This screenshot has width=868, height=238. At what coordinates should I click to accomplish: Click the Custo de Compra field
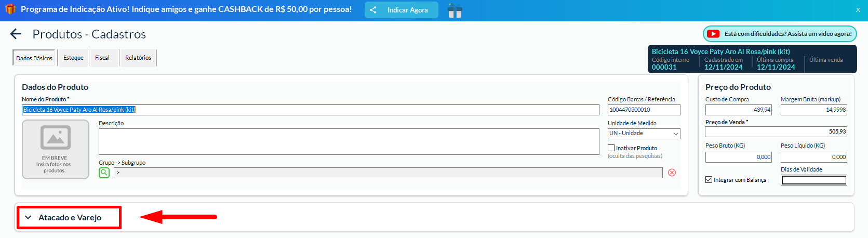point(738,110)
